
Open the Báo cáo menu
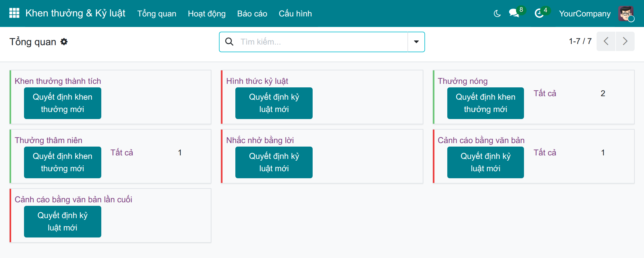pos(252,13)
